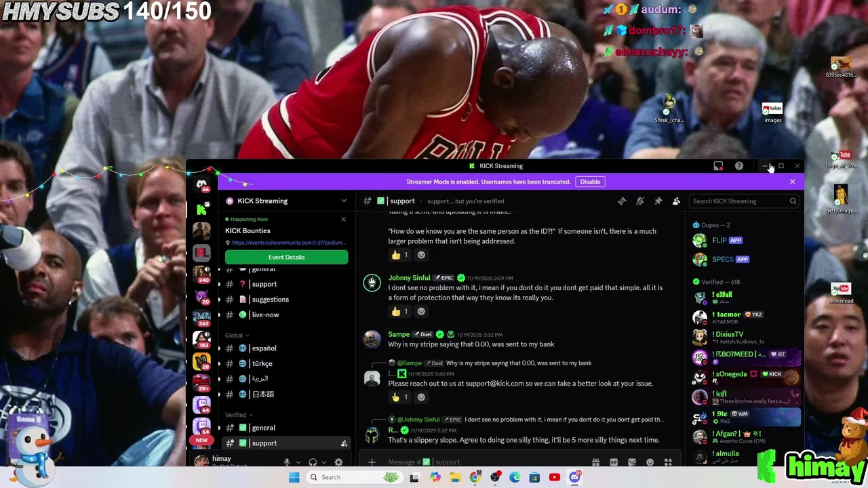The height and width of the screenshot is (488, 868).
Task: Disable Streamer Mode button
Action: [x=590, y=182]
